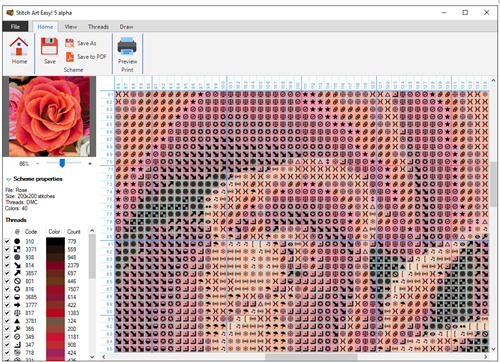The image size is (500, 362).
Task: Uncheck the thread 816 checkbox
Action: 7,289
